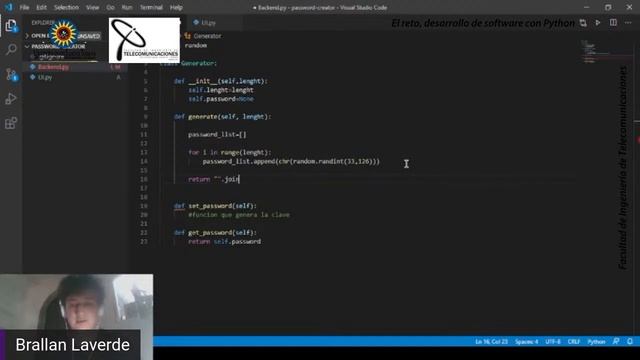Open the File menu
Image resolution: width=640 pixels, height=360 pixels.
(24, 7)
